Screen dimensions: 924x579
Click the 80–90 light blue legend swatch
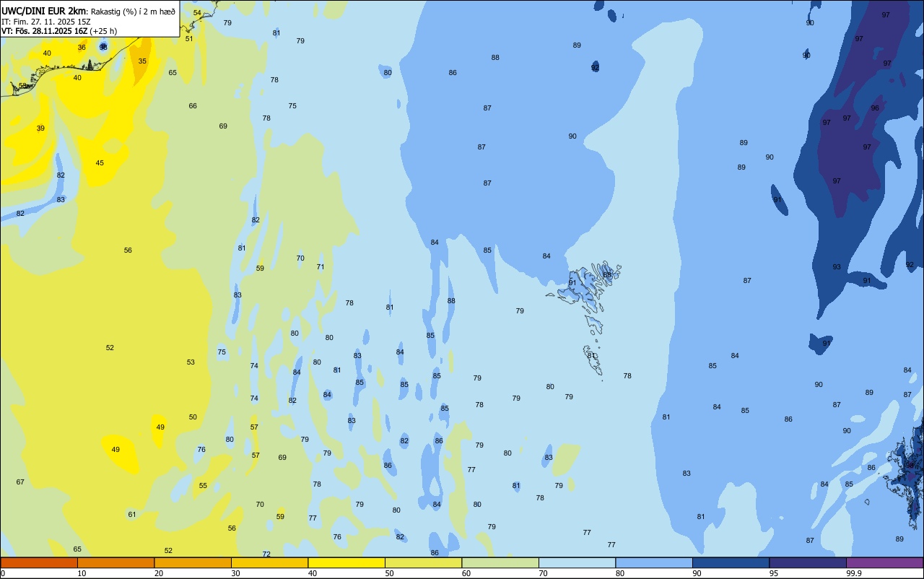click(x=654, y=562)
